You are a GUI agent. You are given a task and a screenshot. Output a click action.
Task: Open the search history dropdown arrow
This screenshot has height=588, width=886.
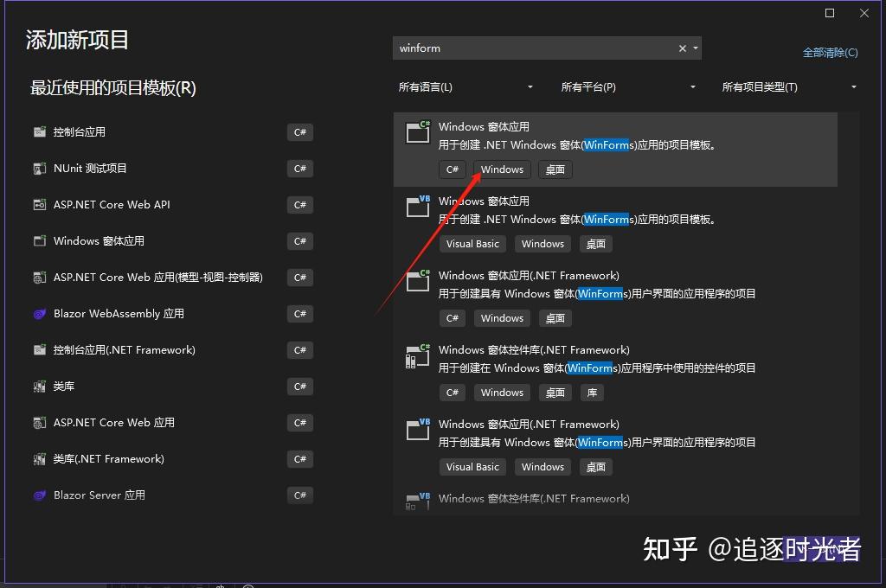pos(697,48)
